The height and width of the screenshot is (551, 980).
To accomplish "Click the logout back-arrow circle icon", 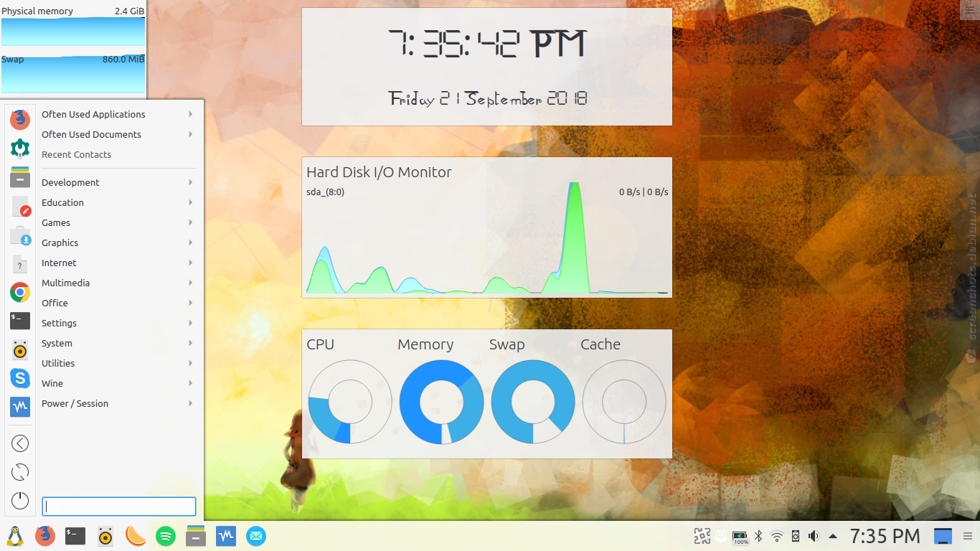I will pyautogui.click(x=20, y=443).
